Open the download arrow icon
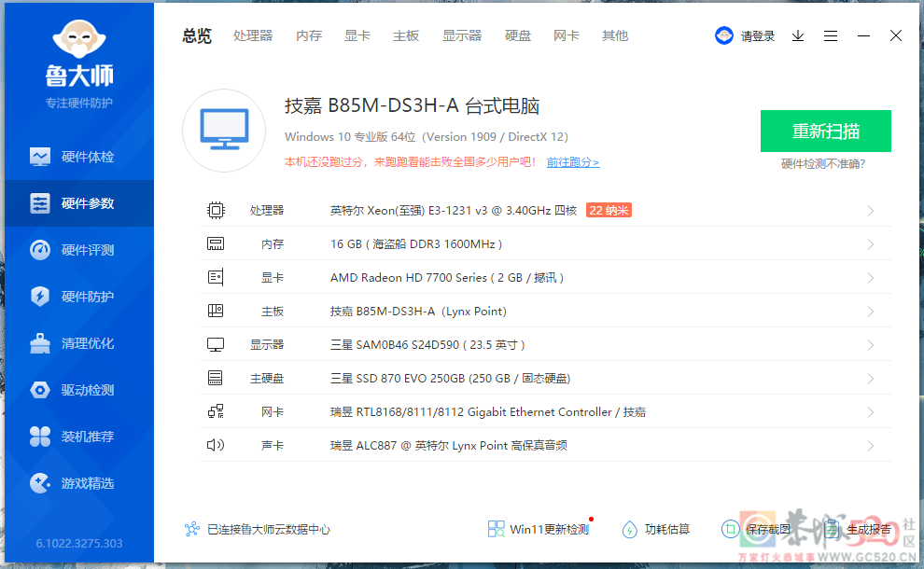The height and width of the screenshot is (569, 924). pos(798,36)
